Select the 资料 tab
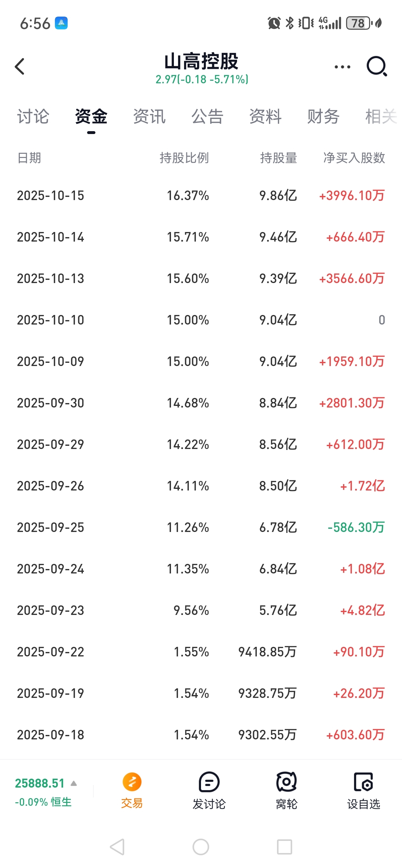This screenshot has height=868, width=402. click(x=265, y=116)
